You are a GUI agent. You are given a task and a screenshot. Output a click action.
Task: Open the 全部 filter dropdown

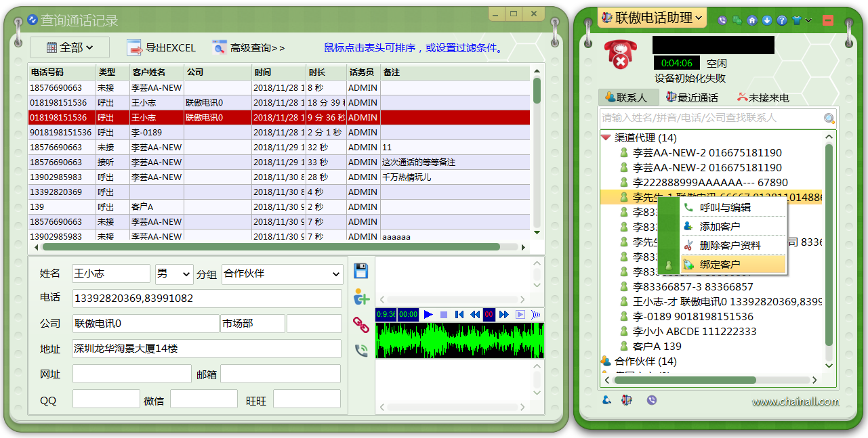(x=70, y=47)
